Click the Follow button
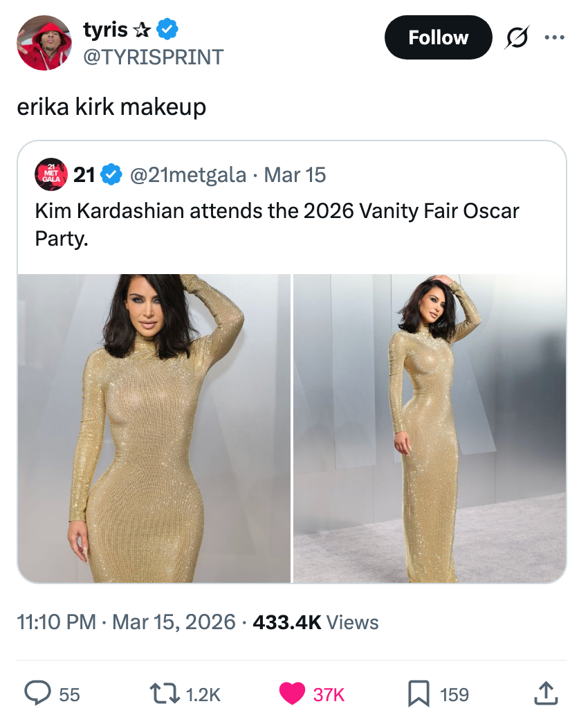Viewport: 588px width, 724px height. [x=438, y=37]
